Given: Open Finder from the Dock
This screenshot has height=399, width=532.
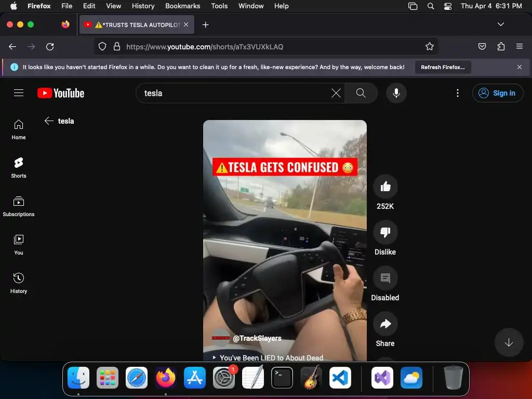Looking at the screenshot, I should (x=78, y=378).
